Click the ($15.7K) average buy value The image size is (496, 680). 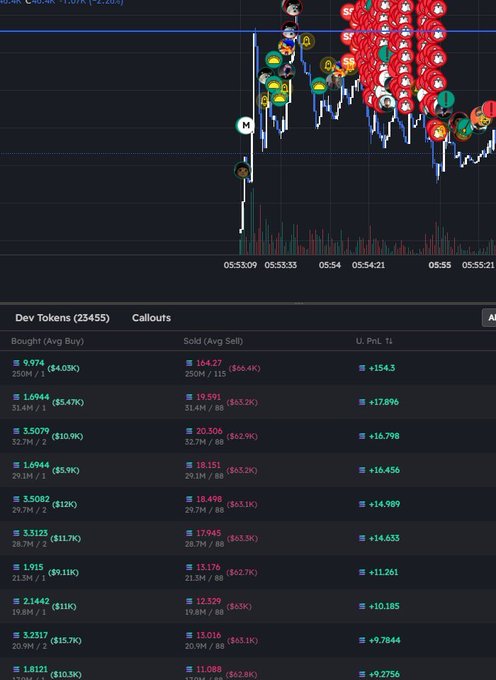point(66,641)
